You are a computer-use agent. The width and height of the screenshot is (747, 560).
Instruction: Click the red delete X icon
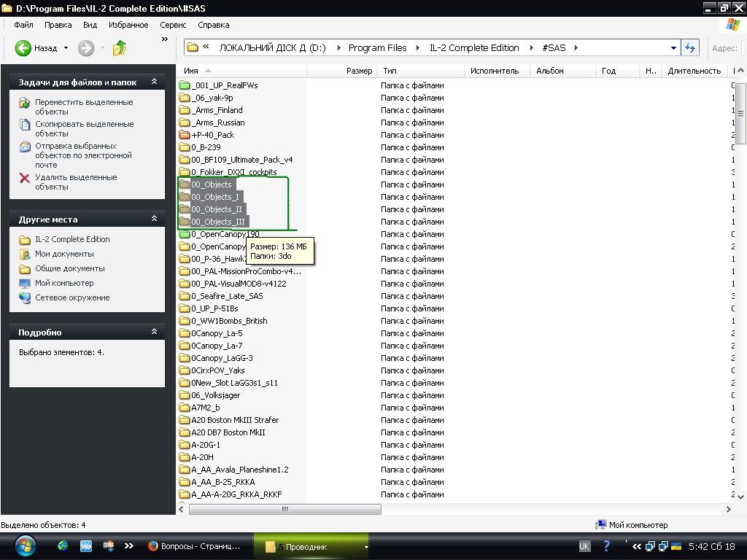tap(24, 178)
